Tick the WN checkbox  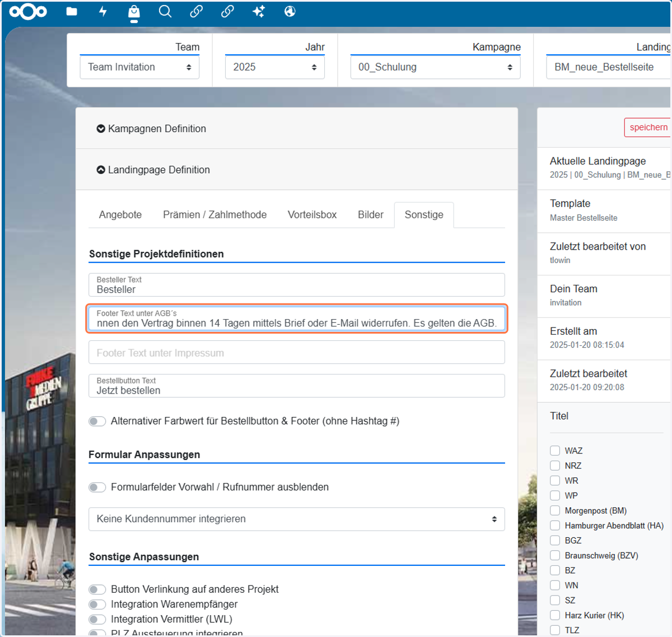tap(555, 586)
